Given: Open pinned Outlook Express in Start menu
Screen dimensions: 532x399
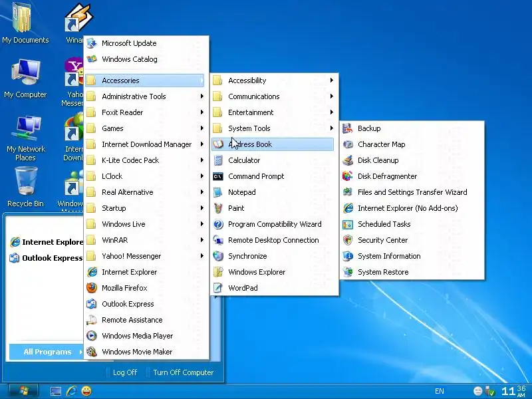Looking at the screenshot, I should coord(47,258).
